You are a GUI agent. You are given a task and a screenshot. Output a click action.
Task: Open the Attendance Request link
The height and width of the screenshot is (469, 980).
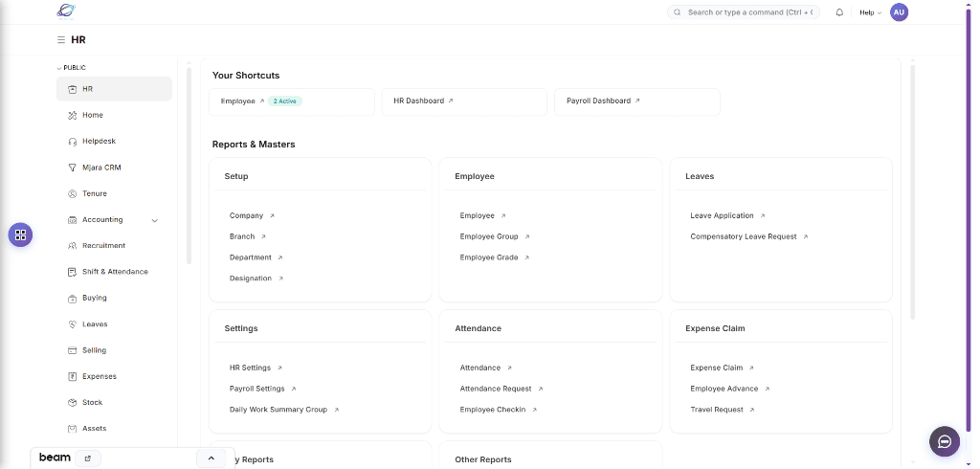tap(496, 389)
